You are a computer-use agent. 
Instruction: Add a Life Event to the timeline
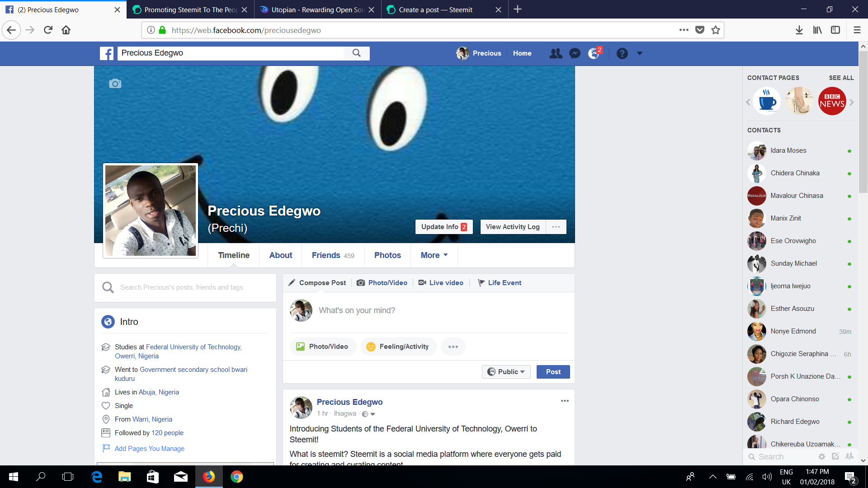(500, 282)
